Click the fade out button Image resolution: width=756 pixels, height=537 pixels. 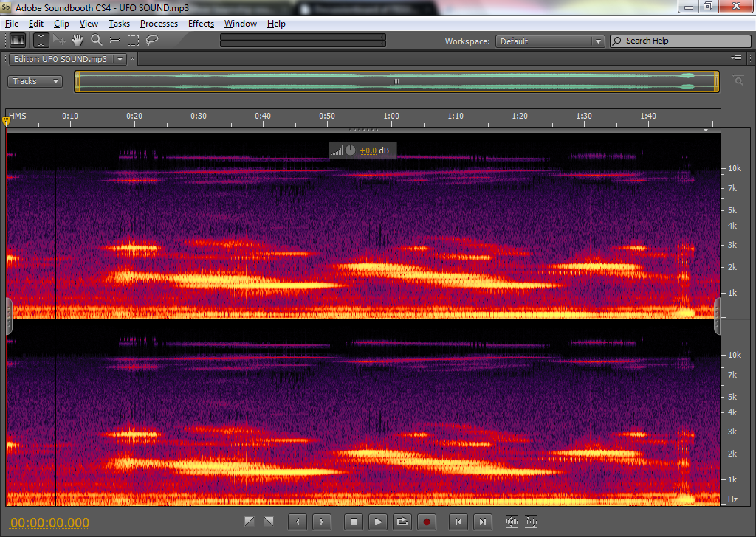[x=268, y=522]
